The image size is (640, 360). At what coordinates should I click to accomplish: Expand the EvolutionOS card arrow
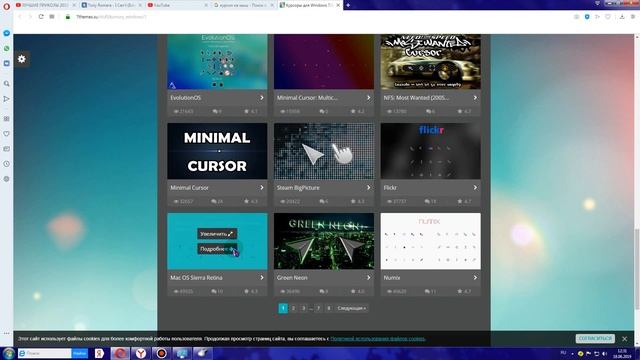262,98
